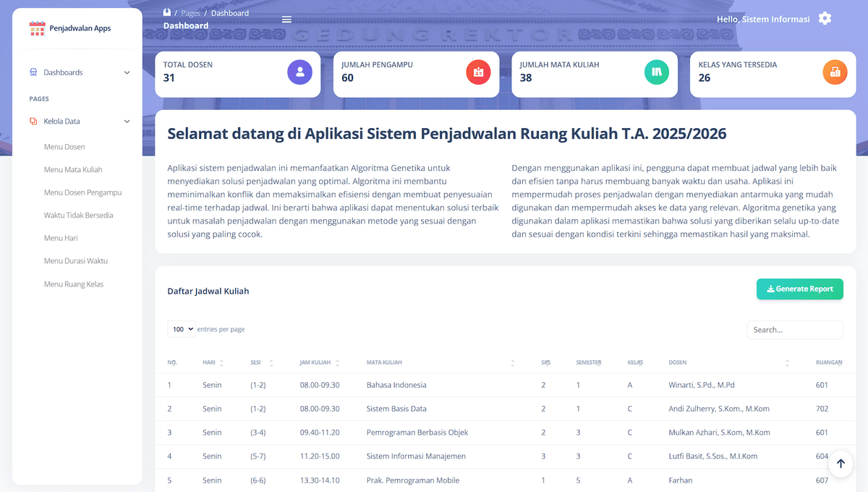This screenshot has width=868, height=492.
Task: Click the red ID-card icon on Jumlah Pengampu card
Action: pyautogui.click(x=478, y=72)
